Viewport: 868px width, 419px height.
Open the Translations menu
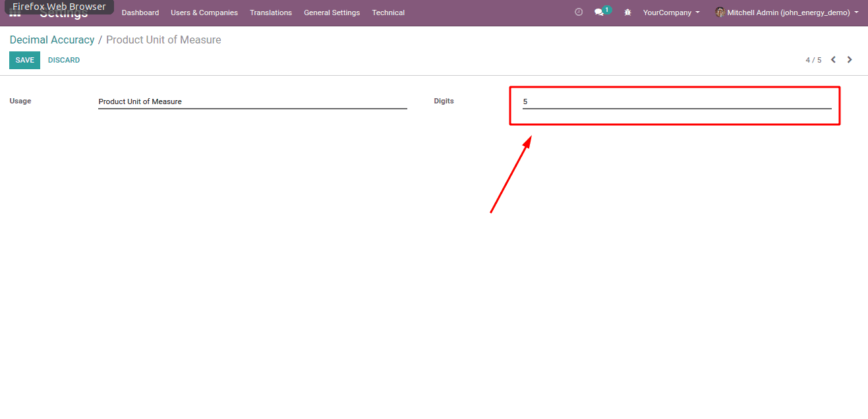click(271, 13)
